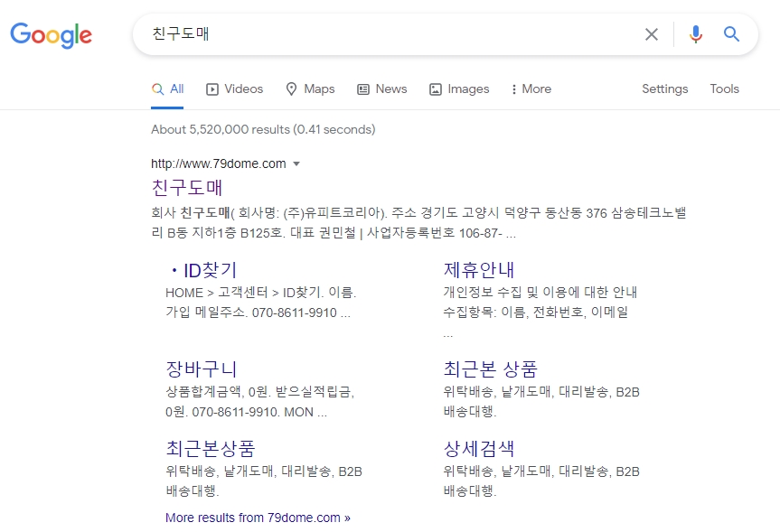Click More results from 79dome.com
This screenshot has height=532, width=780.
(258, 518)
